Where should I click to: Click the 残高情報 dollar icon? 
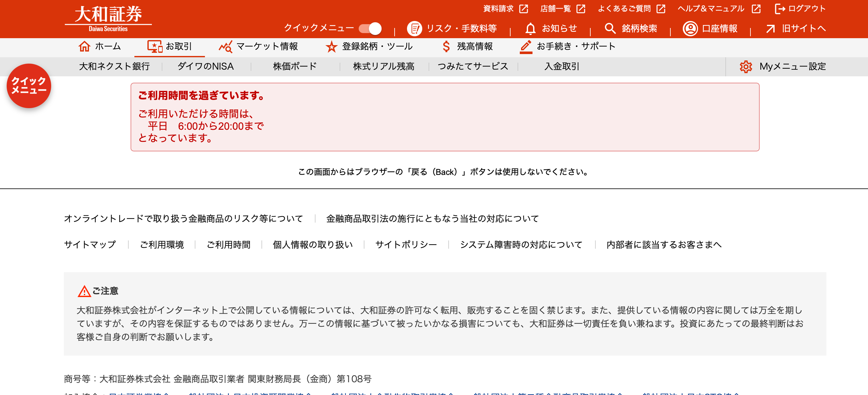pyautogui.click(x=446, y=46)
